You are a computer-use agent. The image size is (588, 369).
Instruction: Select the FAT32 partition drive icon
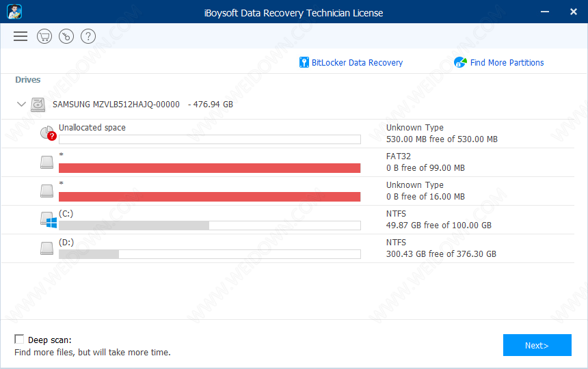(47, 162)
